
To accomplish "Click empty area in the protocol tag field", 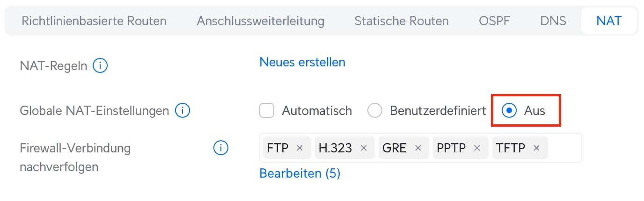I will click(x=564, y=148).
